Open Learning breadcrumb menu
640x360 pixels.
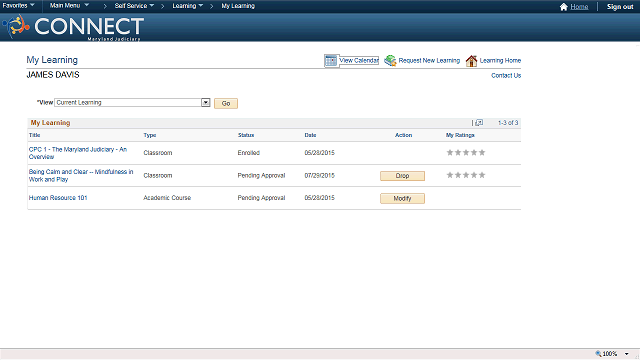coord(187,6)
